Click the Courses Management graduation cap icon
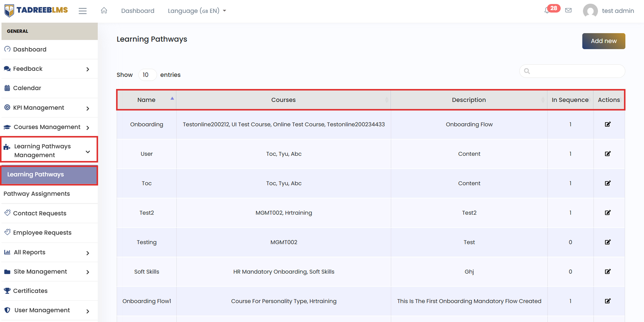Image resolution: width=644 pixels, height=322 pixels. [x=7, y=127]
